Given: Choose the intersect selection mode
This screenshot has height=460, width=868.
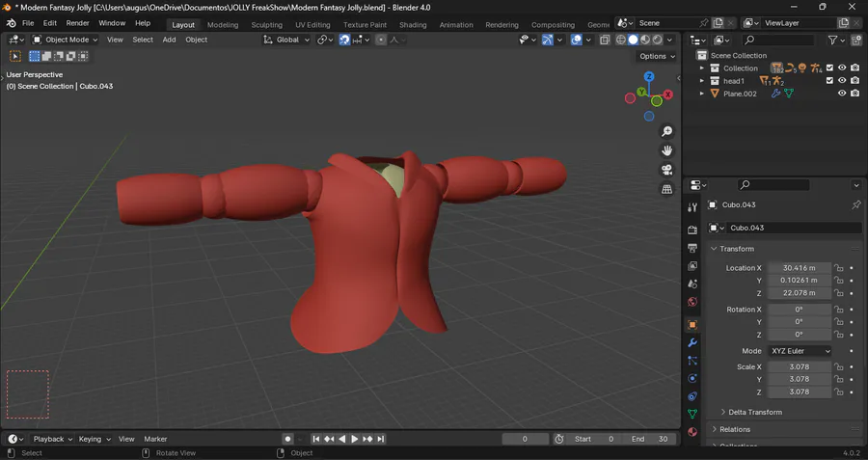Looking at the screenshot, I should click(83, 56).
